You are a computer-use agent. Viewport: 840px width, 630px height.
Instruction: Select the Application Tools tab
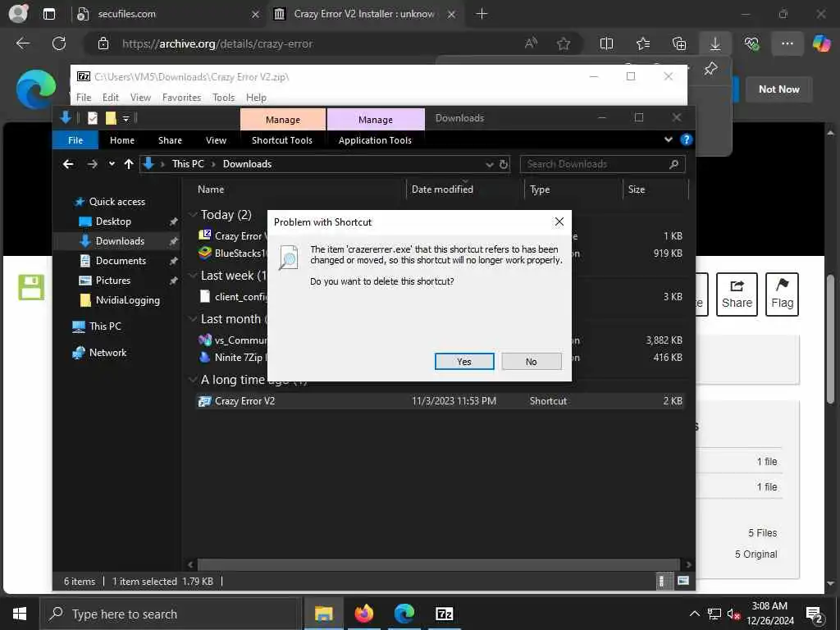pos(375,140)
